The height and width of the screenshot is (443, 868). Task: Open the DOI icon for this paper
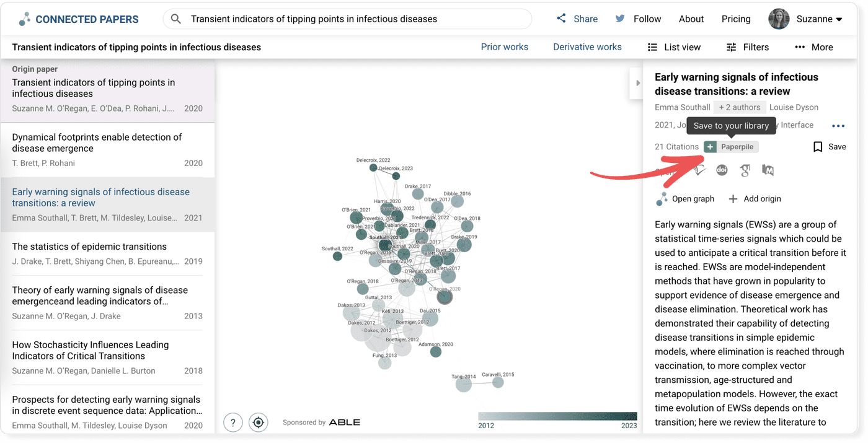point(721,169)
